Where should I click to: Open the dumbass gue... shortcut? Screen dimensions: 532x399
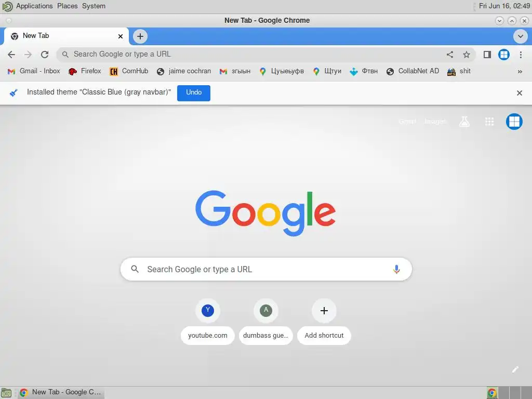[265, 322]
